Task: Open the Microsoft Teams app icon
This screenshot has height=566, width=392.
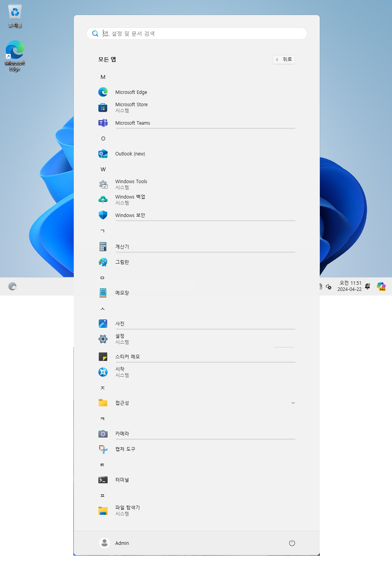Action: 103,123
